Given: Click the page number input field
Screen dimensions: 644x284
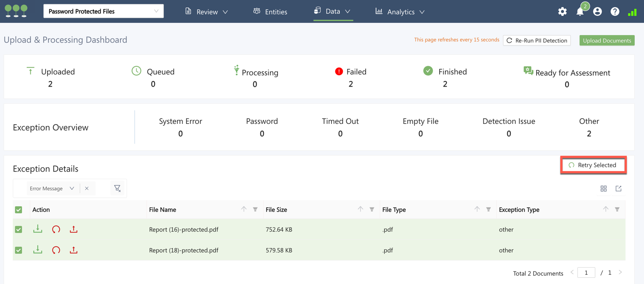Looking at the screenshot, I should (586, 273).
